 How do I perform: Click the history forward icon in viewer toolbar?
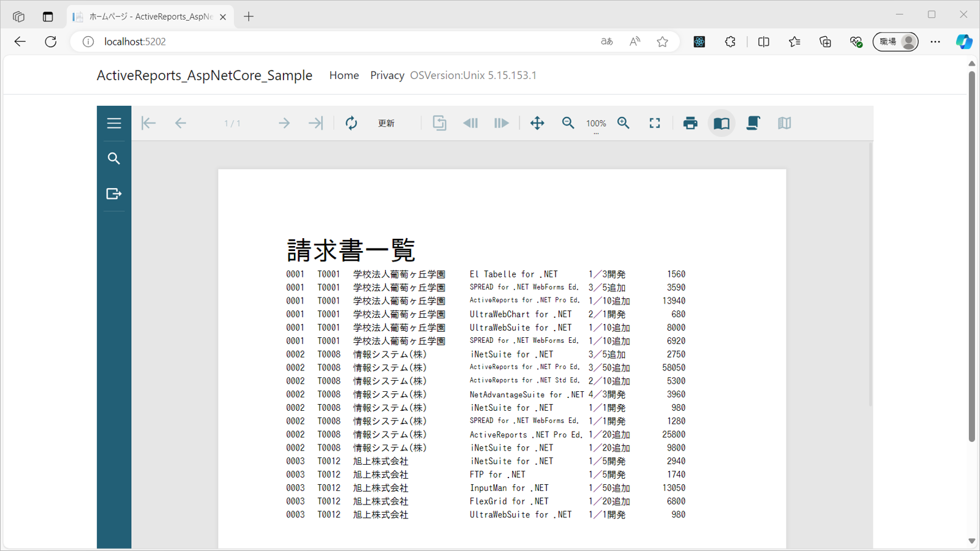(502, 123)
